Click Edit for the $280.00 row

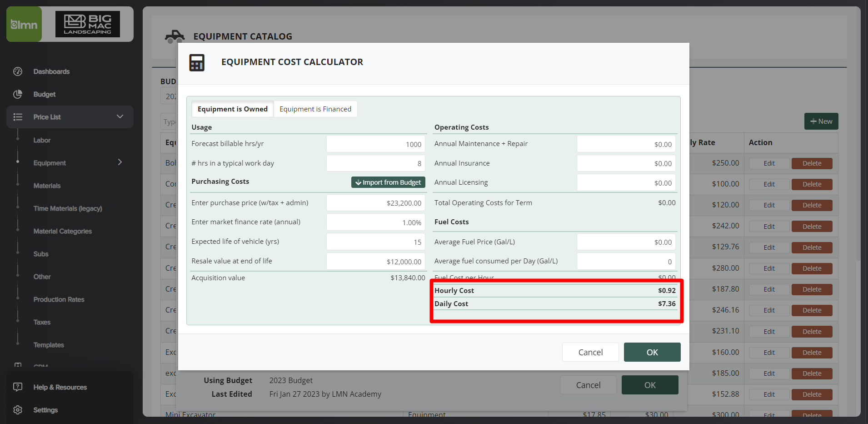click(x=769, y=268)
